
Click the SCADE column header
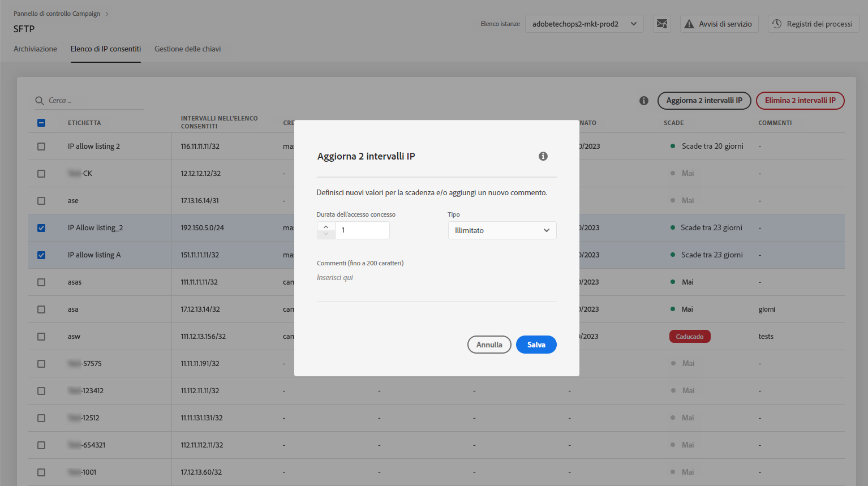tap(674, 123)
